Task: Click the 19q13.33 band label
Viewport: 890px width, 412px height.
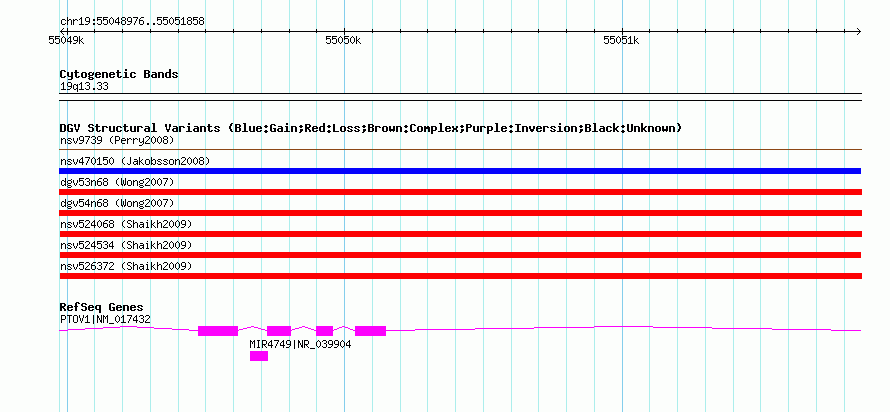Action: (x=84, y=87)
